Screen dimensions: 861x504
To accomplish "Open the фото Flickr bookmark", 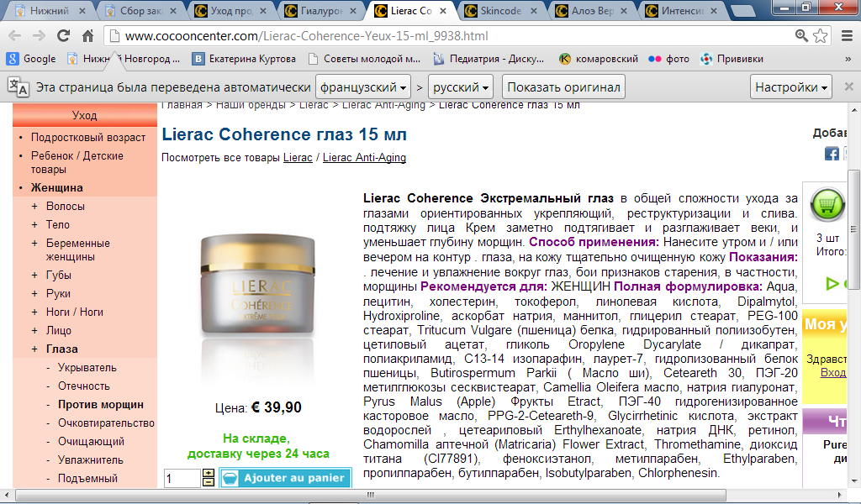I will [x=668, y=59].
